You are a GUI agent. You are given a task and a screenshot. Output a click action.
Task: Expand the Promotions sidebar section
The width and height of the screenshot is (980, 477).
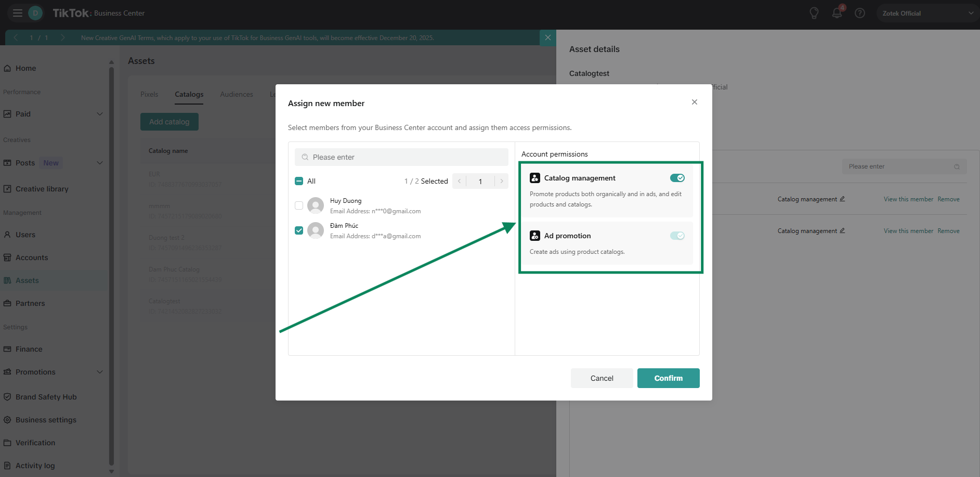(x=100, y=372)
